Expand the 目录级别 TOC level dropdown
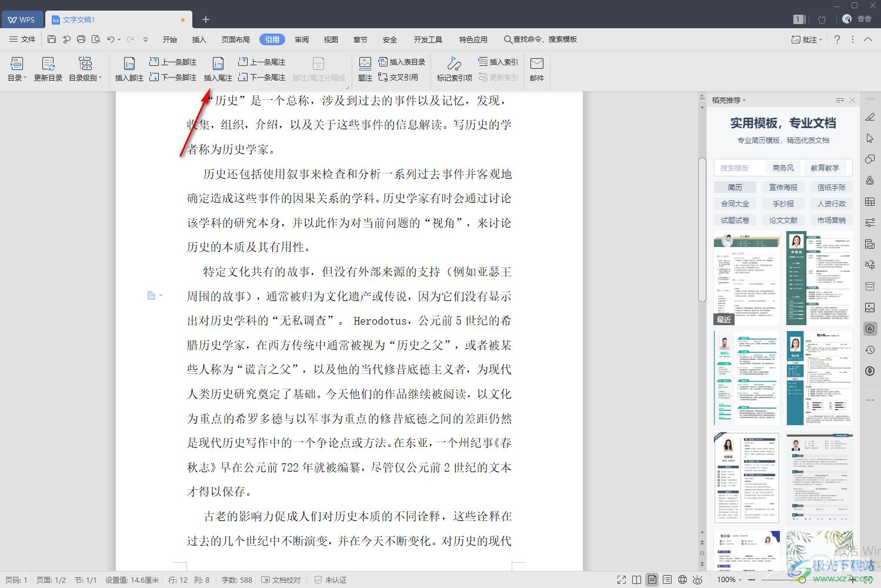881x588 pixels. tap(85, 78)
